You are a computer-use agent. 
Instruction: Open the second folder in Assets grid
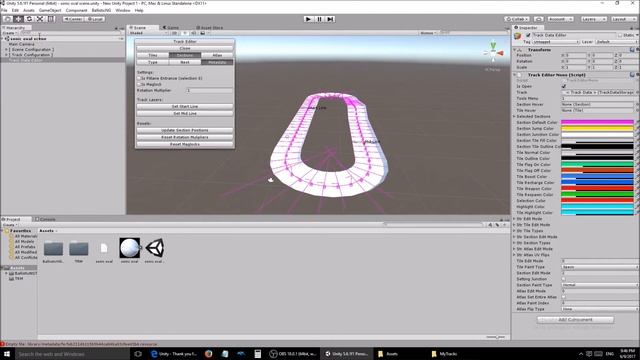(x=79, y=248)
